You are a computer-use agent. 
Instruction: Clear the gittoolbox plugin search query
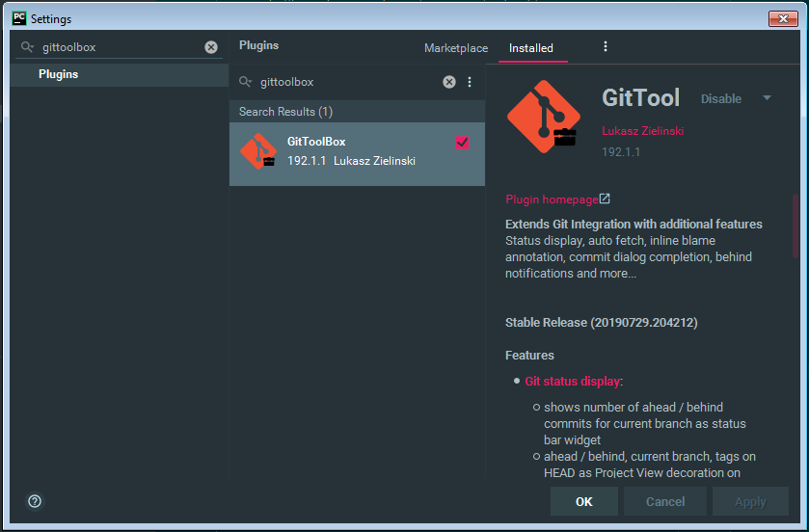pos(449,82)
